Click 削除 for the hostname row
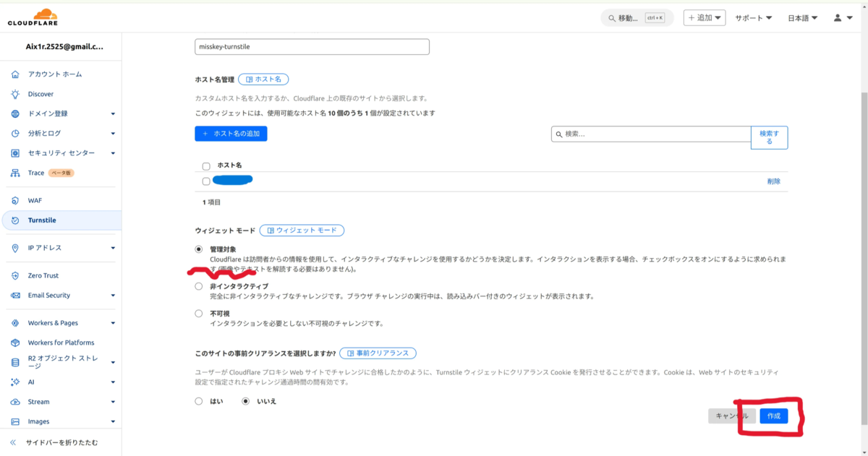This screenshot has height=456, width=868. 774,181
